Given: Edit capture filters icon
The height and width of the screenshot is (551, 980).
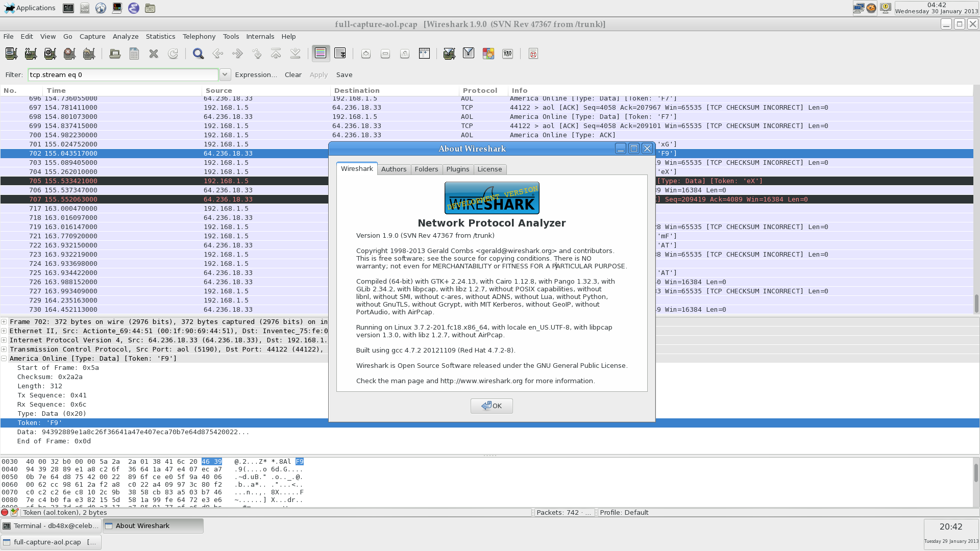Looking at the screenshot, I should coord(449,54).
